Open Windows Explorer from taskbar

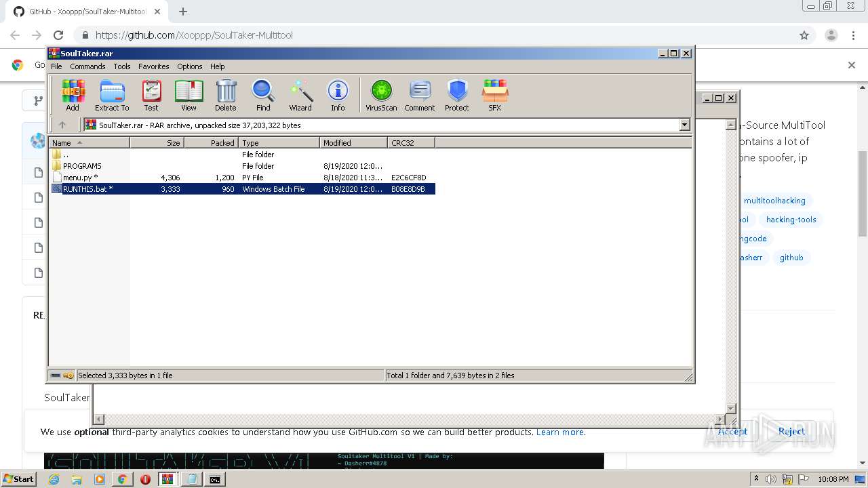(77, 479)
